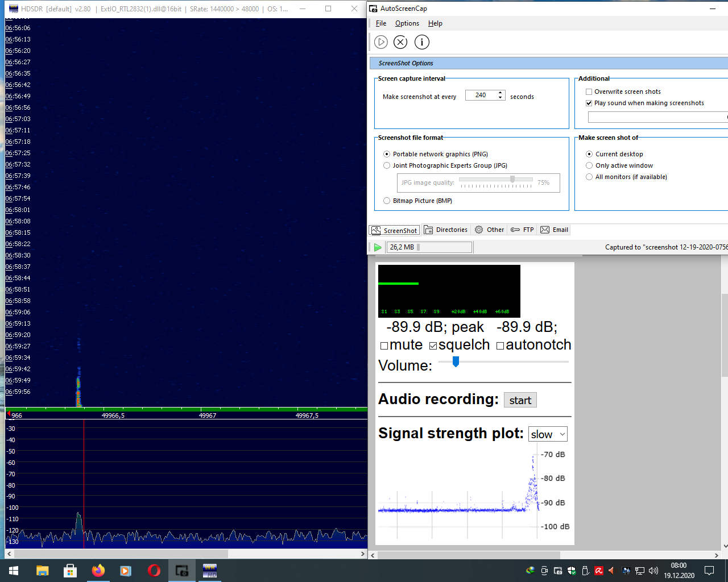Switch to the FTP tab
The width and height of the screenshot is (728, 582).
point(522,230)
